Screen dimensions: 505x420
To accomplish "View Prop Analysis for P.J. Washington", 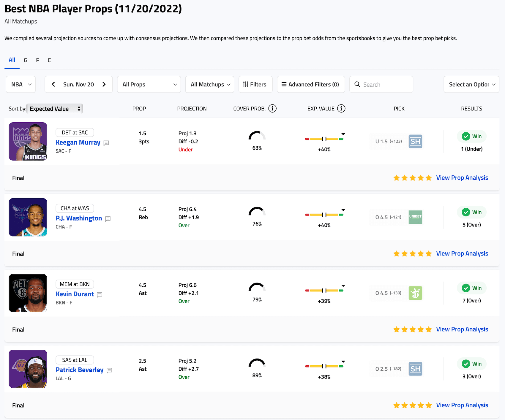I will coord(462,254).
